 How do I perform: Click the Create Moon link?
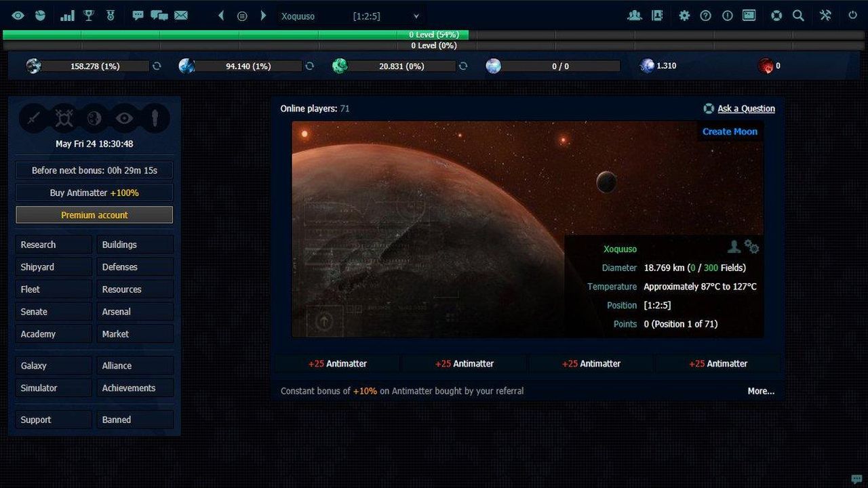pos(730,131)
